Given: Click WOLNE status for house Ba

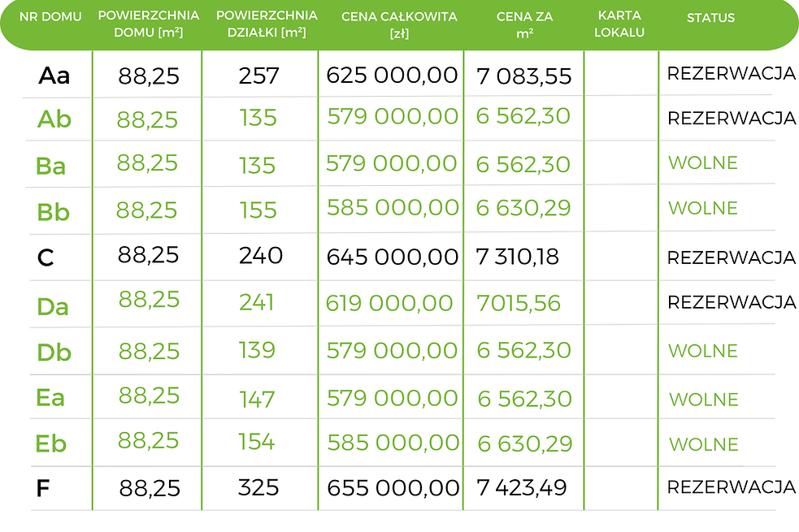Looking at the screenshot, I should (x=703, y=163).
